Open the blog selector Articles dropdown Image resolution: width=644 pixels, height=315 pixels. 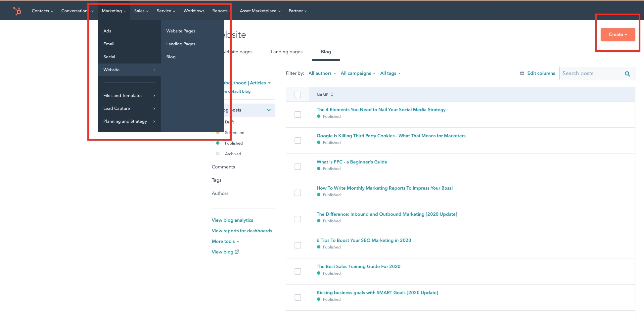point(247,83)
